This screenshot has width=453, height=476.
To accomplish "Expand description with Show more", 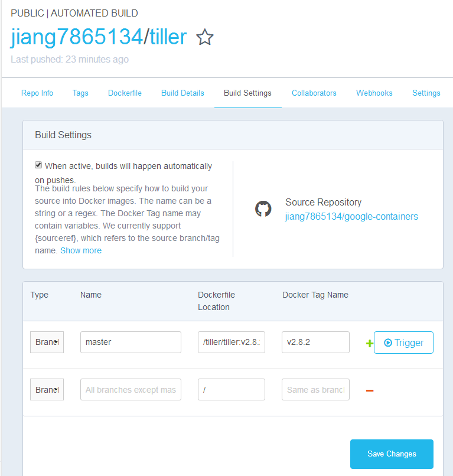I will 81,250.
